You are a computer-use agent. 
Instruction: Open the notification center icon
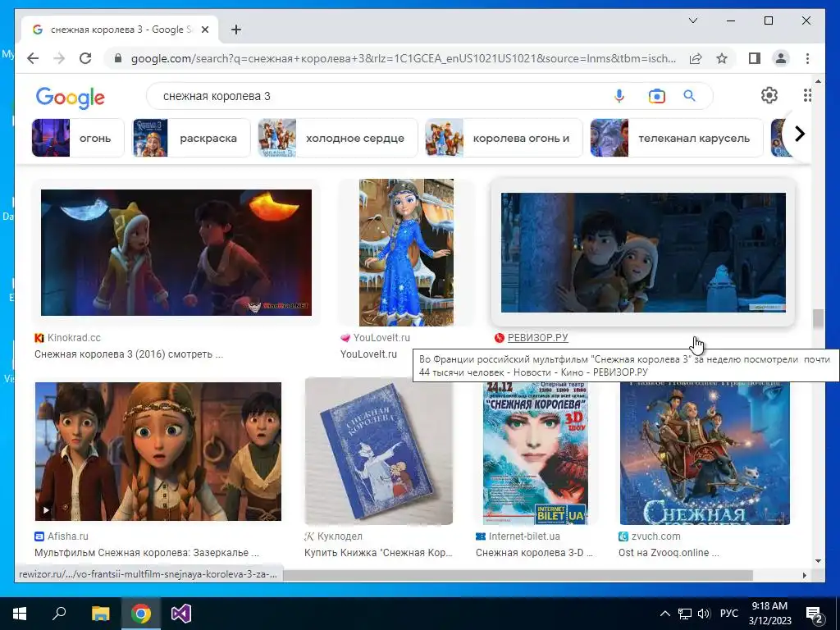[x=814, y=614]
